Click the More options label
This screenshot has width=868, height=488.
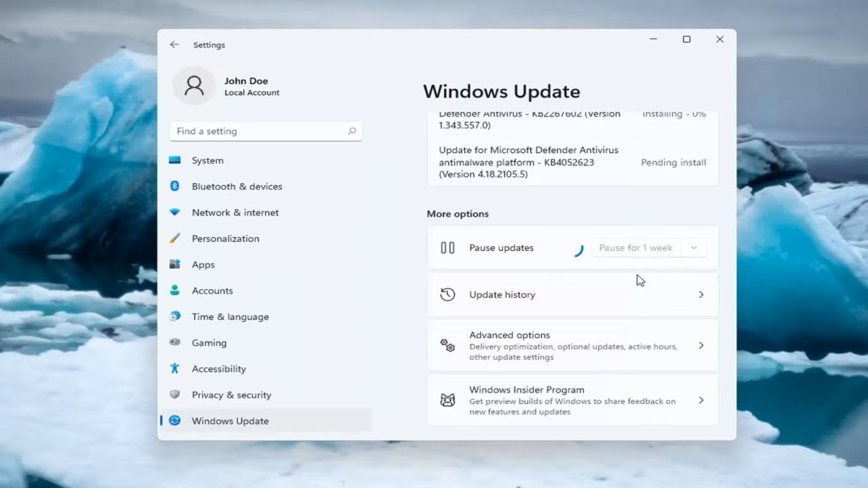(x=458, y=214)
